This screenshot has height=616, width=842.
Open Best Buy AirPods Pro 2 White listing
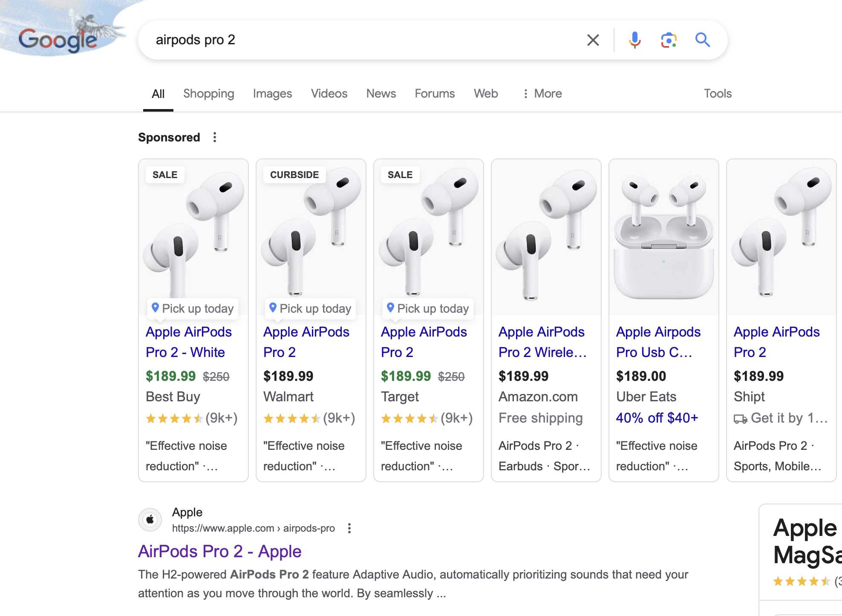click(x=189, y=342)
